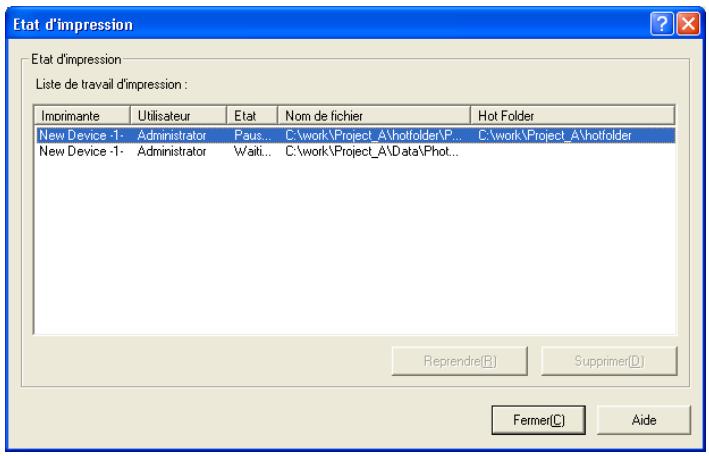Click the question mark help icon in title bar
Viewport: 709px width, 456px height.
(662, 24)
